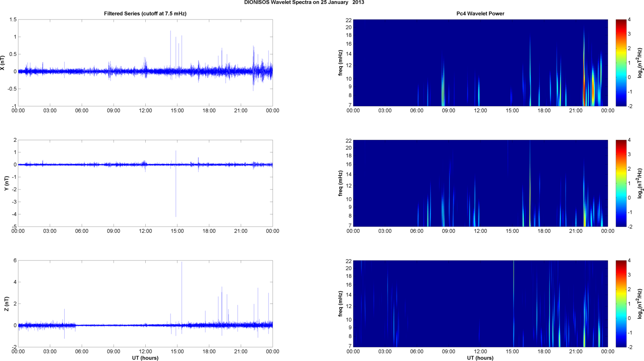Screen dimensions: 644x361
Task: Click the DIONISOS Wavelet Spectra main title
Action: click(x=304, y=3)
